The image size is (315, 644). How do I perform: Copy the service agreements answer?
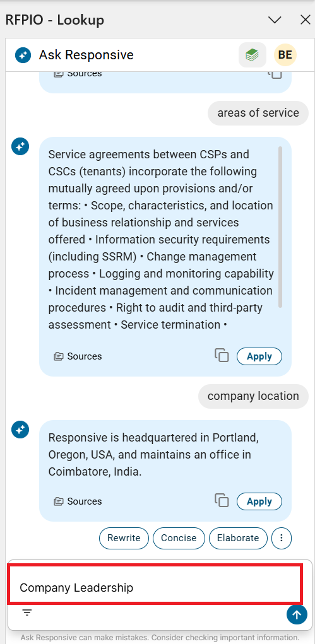click(222, 355)
